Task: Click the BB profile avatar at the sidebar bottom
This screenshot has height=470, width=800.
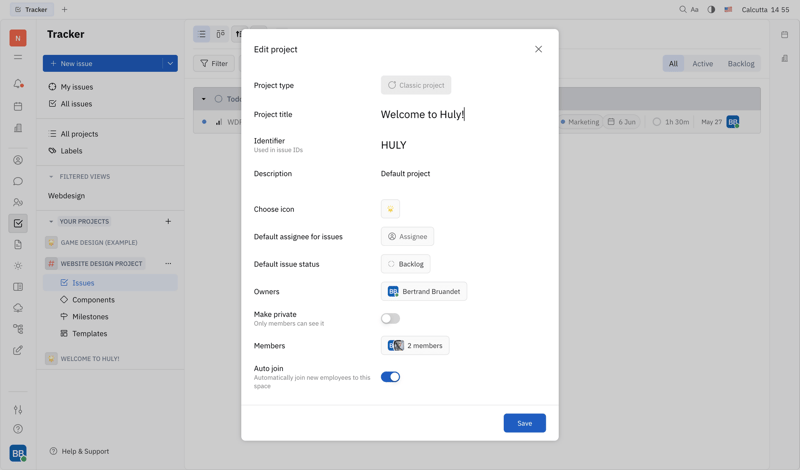Action: pyautogui.click(x=18, y=453)
